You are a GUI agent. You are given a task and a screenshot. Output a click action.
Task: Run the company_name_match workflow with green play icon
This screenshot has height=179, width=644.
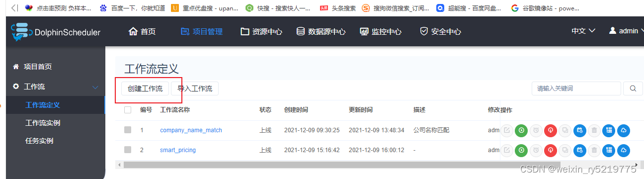521,130
